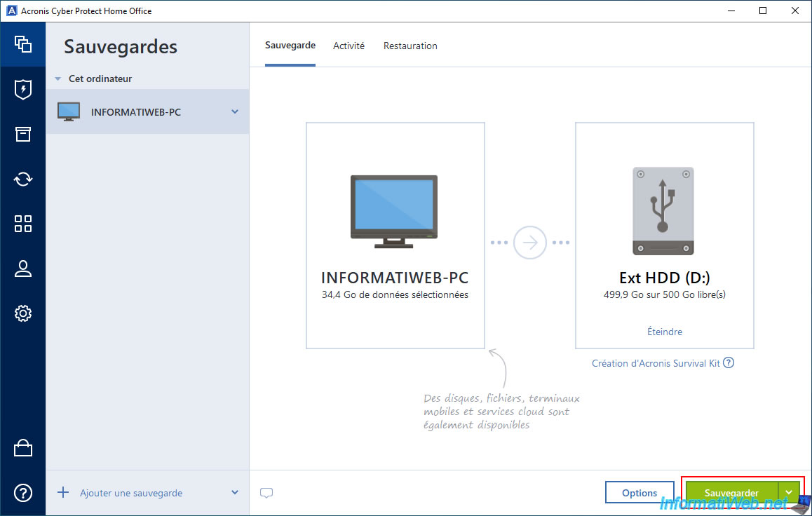Viewport: 812px width, 516px height.
Task: Expand the INFORMATIWEB-PC backup entry chevron
Action: [x=235, y=111]
